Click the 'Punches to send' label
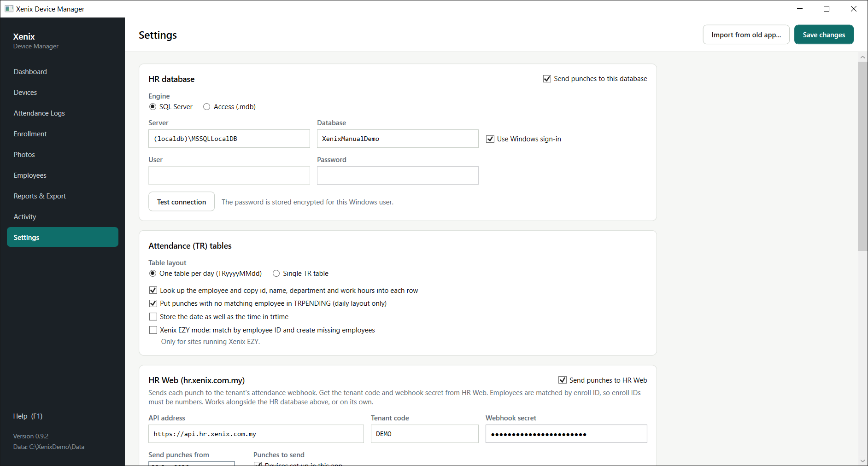 [x=279, y=455]
